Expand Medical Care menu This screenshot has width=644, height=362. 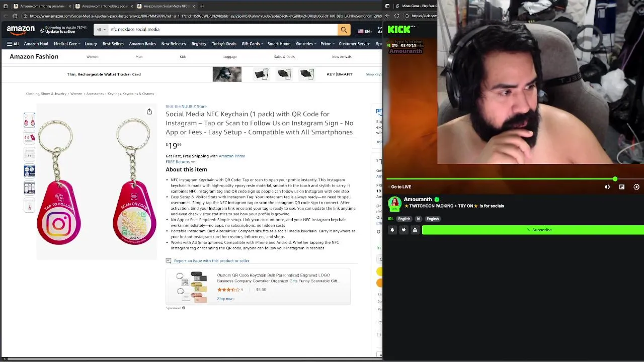coord(67,44)
